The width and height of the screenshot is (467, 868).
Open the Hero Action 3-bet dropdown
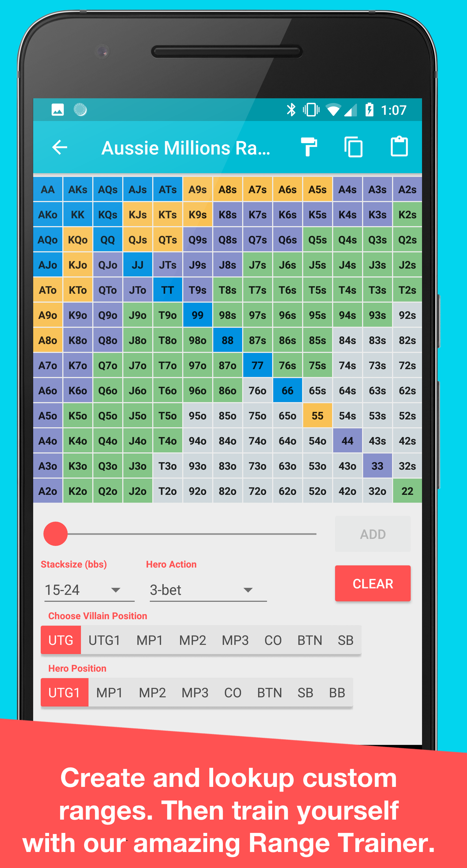tap(208, 590)
